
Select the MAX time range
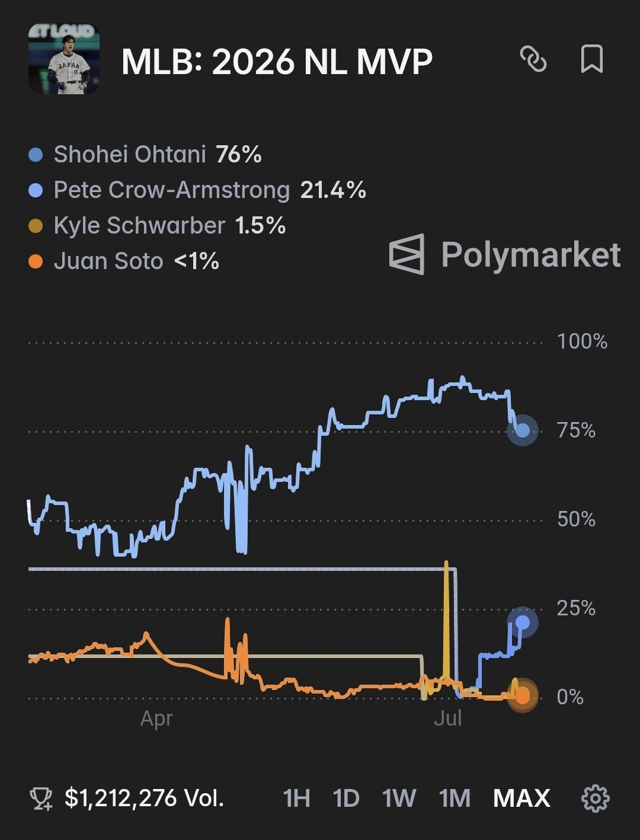pos(521,798)
